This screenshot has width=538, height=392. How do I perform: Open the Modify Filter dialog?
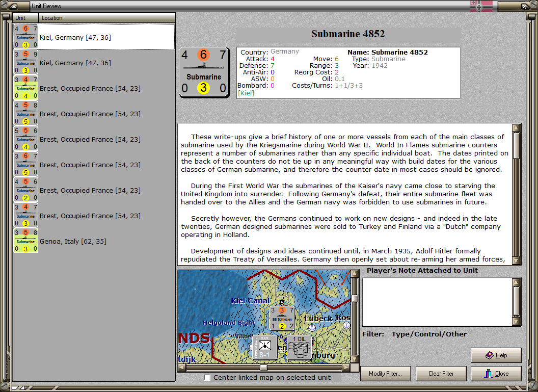pos(385,374)
